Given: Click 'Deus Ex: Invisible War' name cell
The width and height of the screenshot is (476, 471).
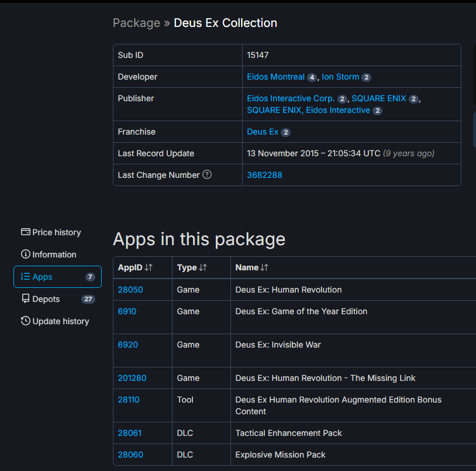Looking at the screenshot, I should point(278,345).
